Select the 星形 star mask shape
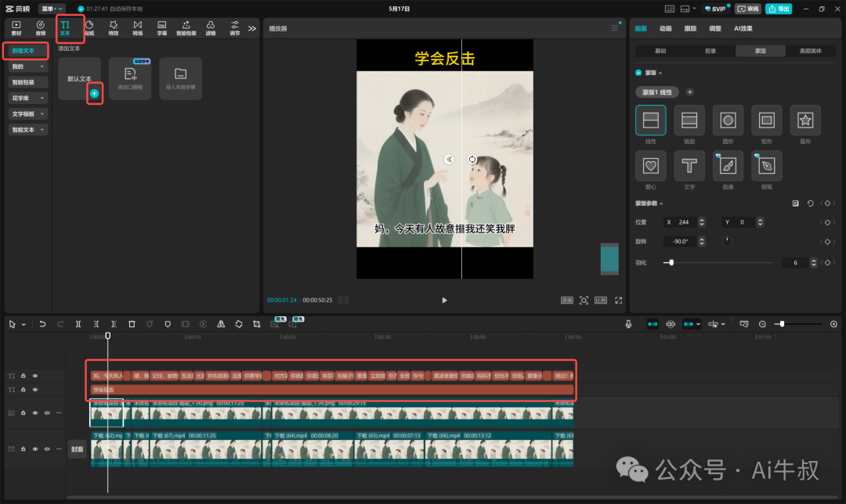 click(x=805, y=121)
